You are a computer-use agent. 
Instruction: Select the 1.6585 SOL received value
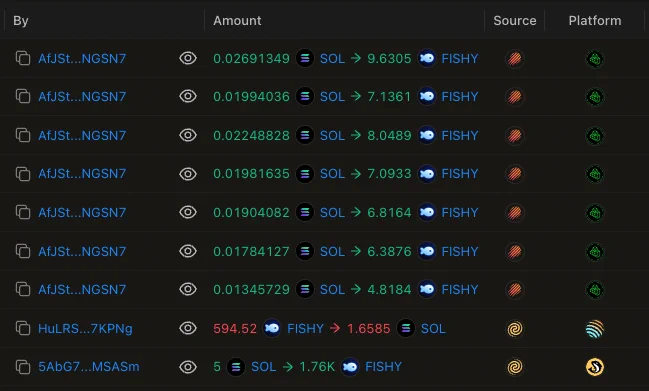pos(368,329)
